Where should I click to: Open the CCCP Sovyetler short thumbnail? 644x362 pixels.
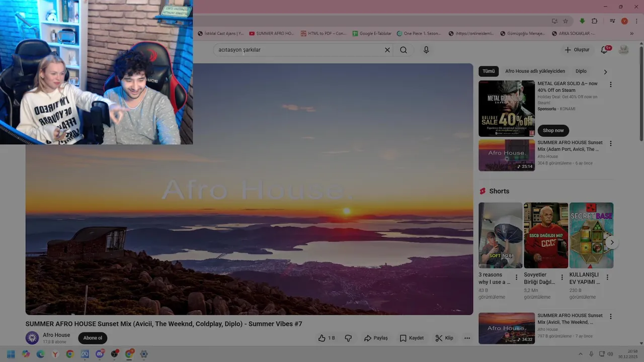tap(546, 235)
